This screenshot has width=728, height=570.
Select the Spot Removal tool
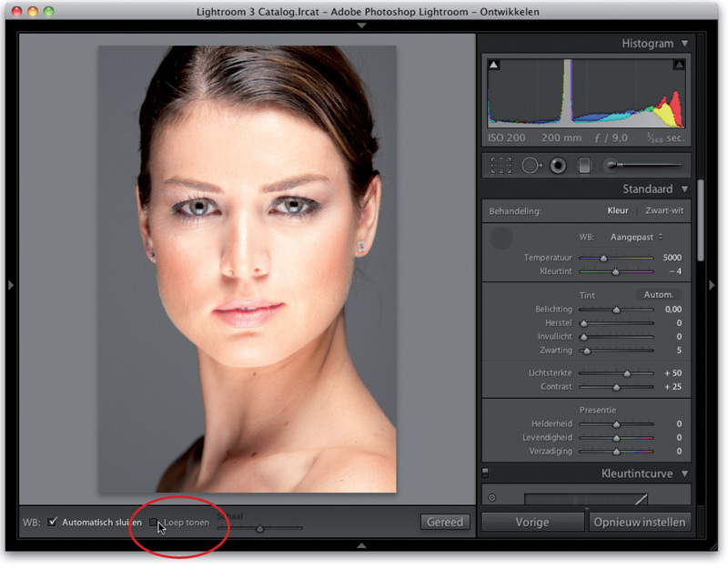pyautogui.click(x=531, y=166)
